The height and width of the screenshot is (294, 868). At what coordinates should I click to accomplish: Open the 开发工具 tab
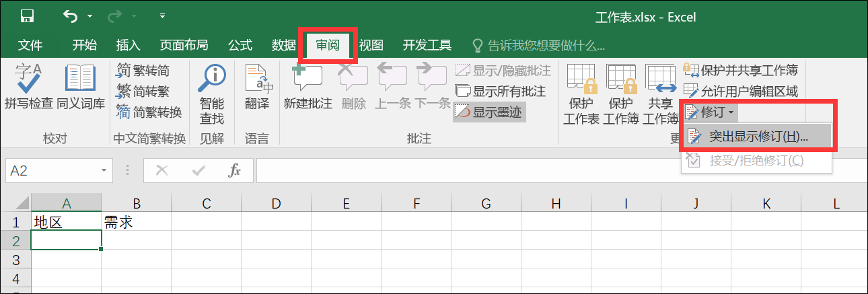point(427,45)
